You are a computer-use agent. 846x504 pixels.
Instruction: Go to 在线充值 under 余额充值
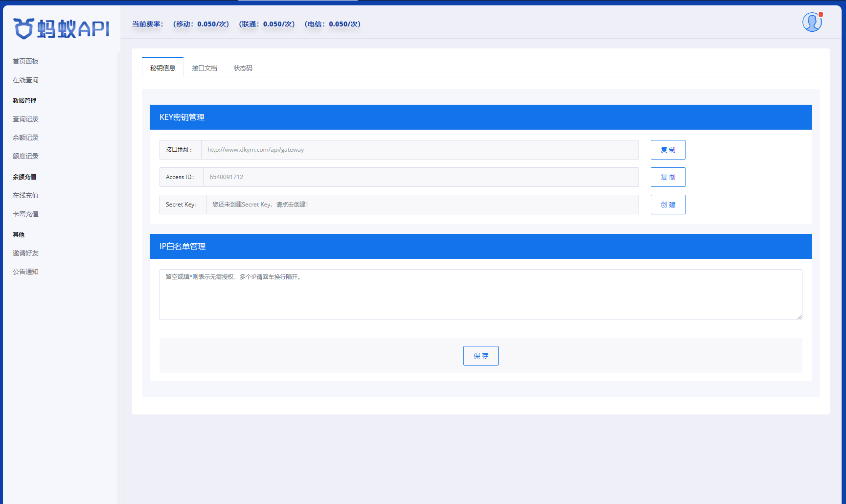click(x=25, y=195)
